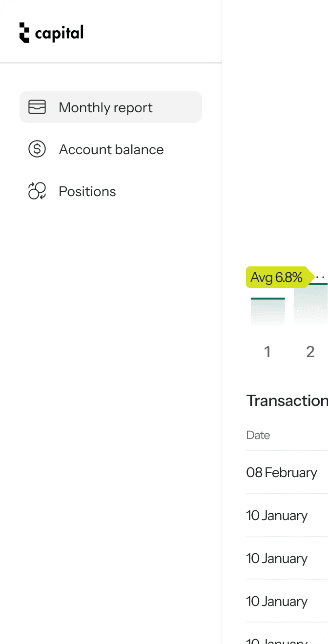Click the chart axis label 2

pyautogui.click(x=310, y=351)
